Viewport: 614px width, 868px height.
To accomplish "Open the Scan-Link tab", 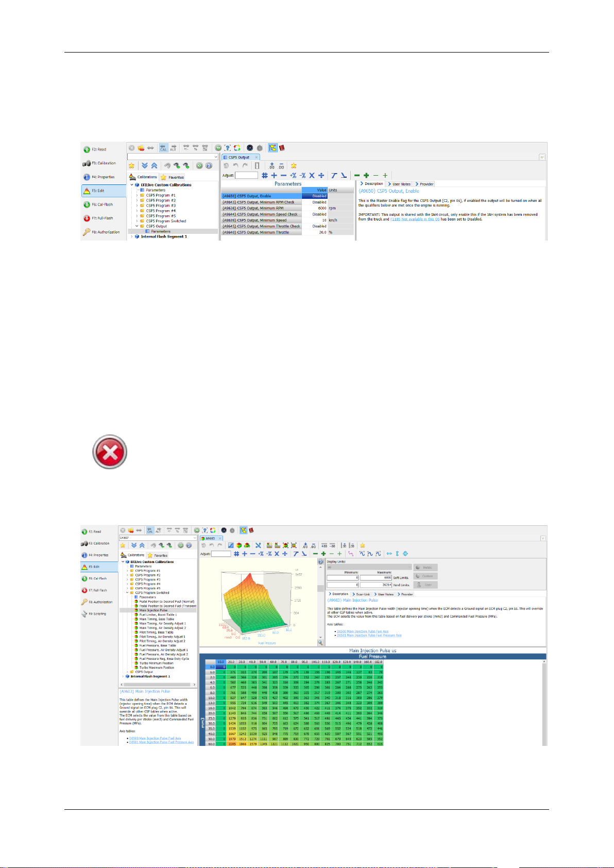I will (361, 594).
